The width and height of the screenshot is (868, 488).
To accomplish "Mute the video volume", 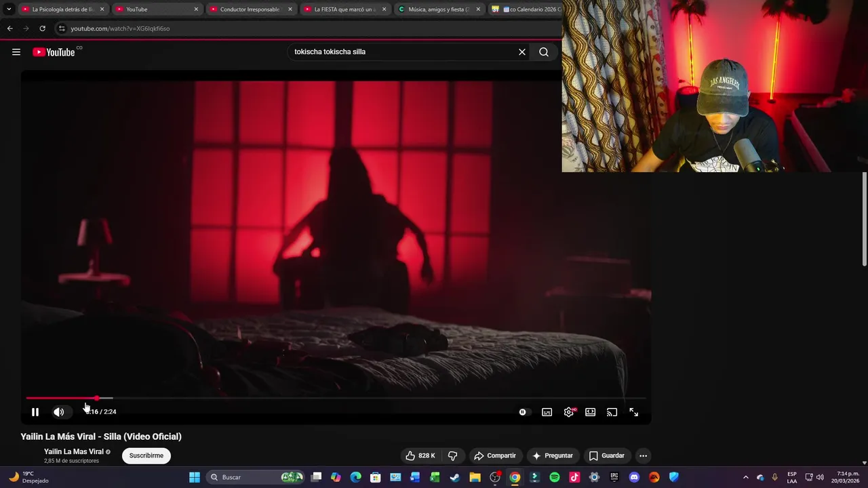I will (59, 412).
